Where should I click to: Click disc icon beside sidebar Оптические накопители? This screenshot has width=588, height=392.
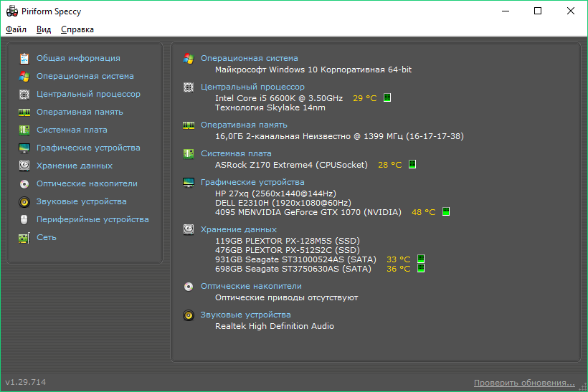(x=24, y=184)
